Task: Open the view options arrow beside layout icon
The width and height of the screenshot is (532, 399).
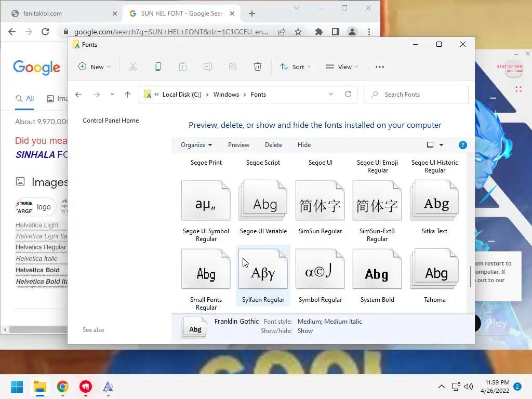Action: (441, 145)
